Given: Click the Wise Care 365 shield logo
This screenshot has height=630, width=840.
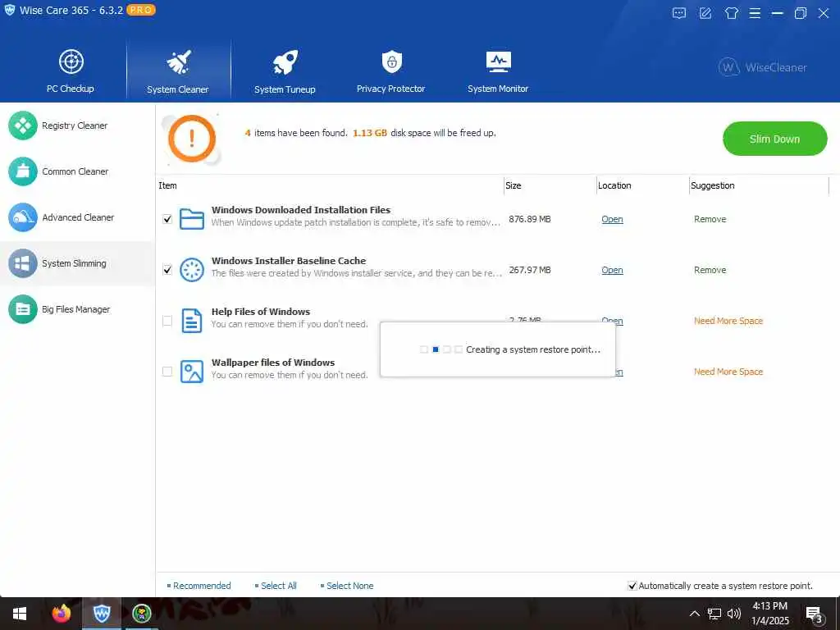Looking at the screenshot, I should (10, 10).
